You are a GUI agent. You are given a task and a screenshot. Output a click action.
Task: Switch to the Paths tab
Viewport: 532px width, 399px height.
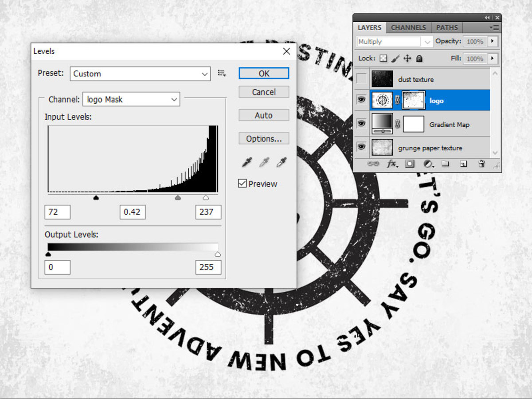pos(447,27)
